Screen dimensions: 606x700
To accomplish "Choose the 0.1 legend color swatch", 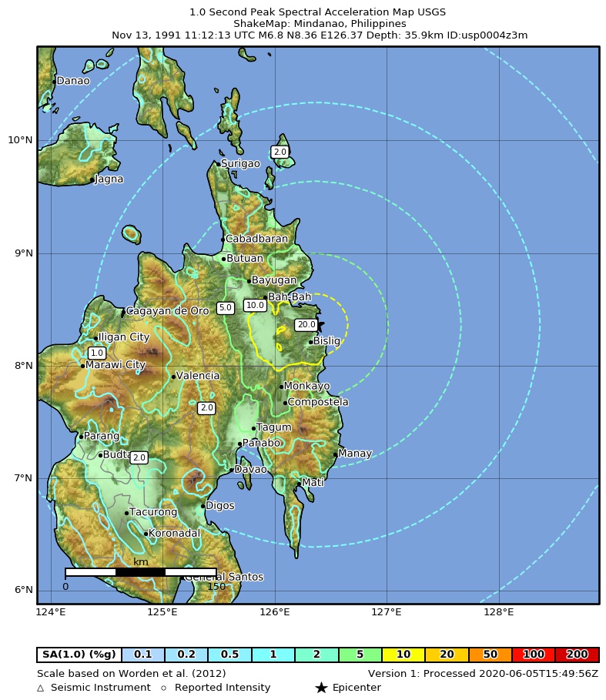I will coord(143,655).
